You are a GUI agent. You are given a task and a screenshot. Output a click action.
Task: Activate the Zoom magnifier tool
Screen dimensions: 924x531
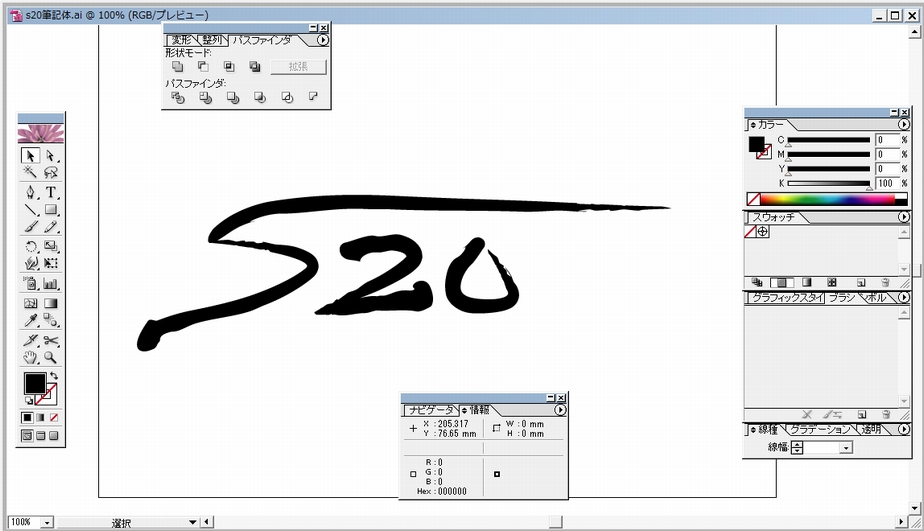coord(50,357)
